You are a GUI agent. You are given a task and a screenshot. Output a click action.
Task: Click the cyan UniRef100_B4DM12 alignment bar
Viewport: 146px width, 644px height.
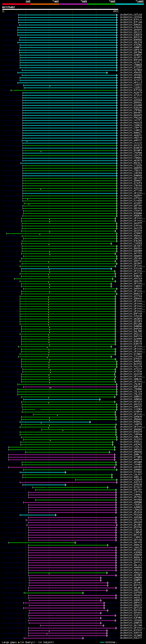click(x=55, y=422)
